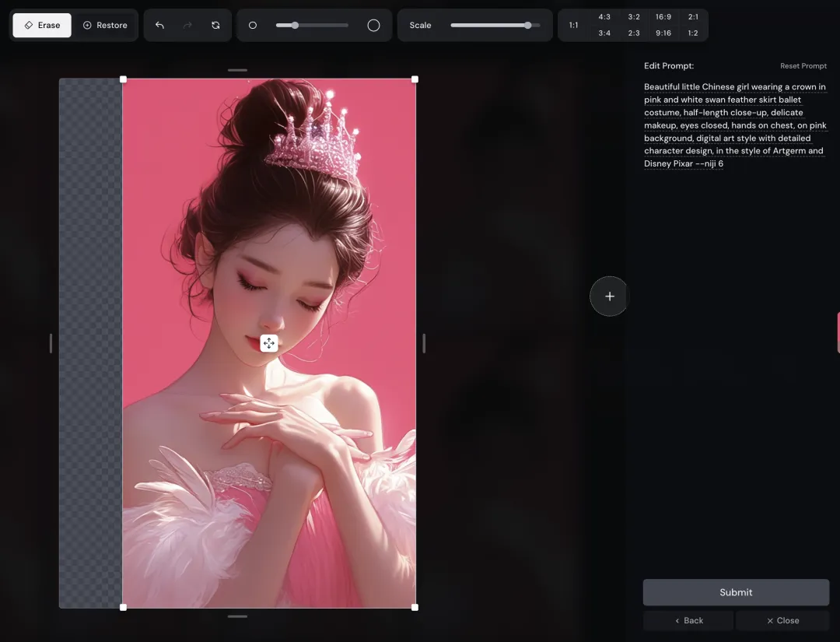Click the round plus button
The width and height of the screenshot is (840, 642).
pos(609,296)
